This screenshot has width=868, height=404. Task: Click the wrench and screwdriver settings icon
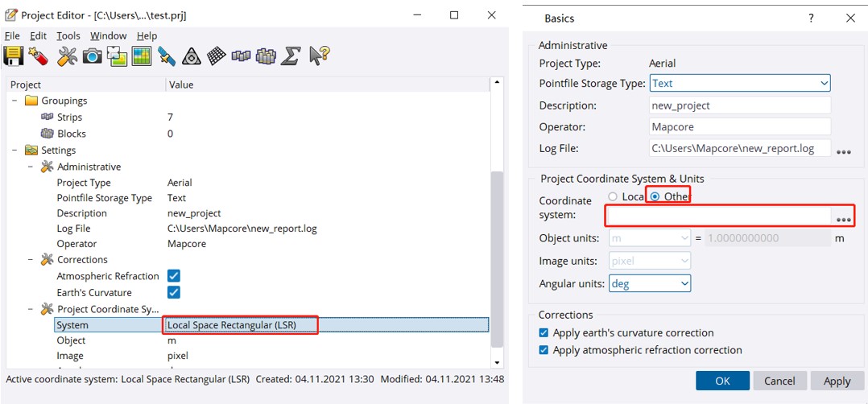click(x=68, y=56)
